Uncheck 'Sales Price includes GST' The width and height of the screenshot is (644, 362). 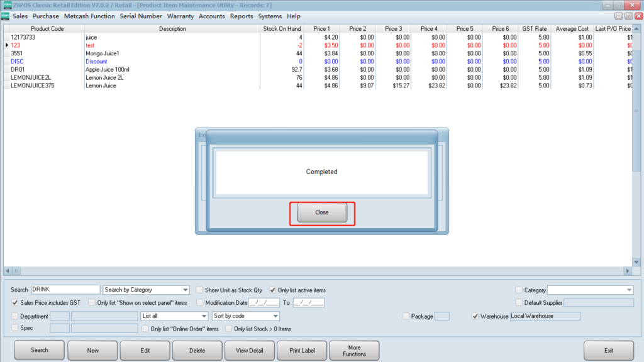15,302
